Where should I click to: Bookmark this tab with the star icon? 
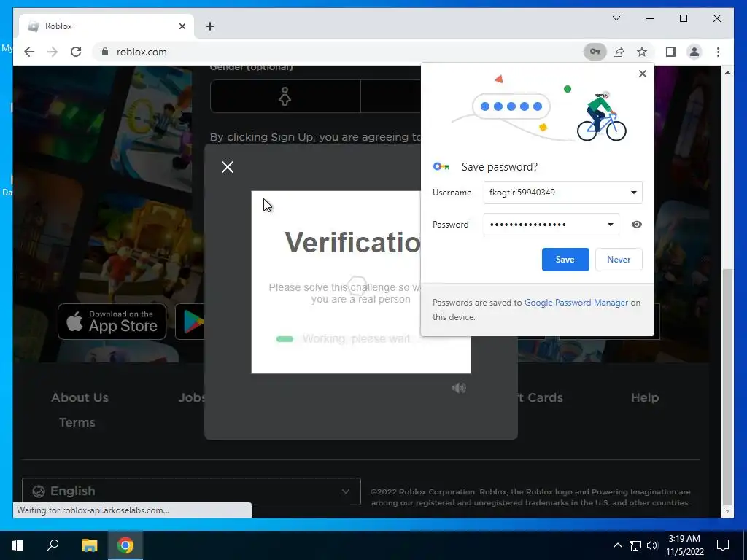[x=642, y=52]
